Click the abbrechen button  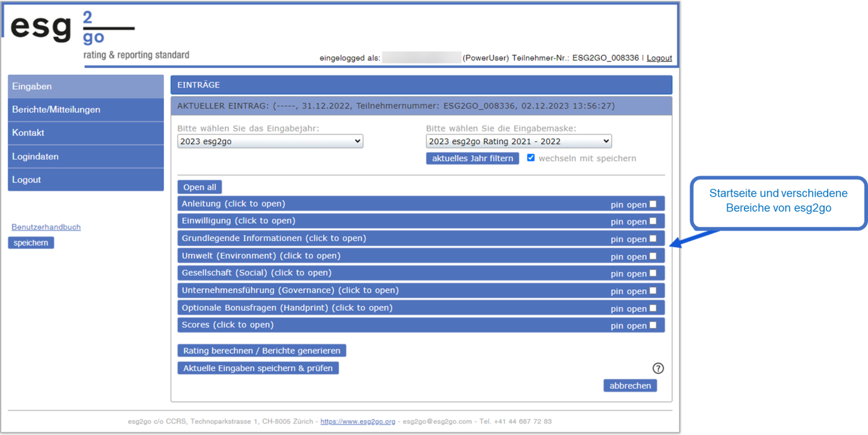[630, 386]
